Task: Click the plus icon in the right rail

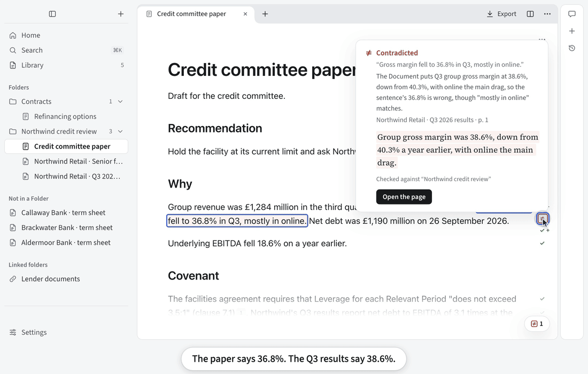Action: 572,31
